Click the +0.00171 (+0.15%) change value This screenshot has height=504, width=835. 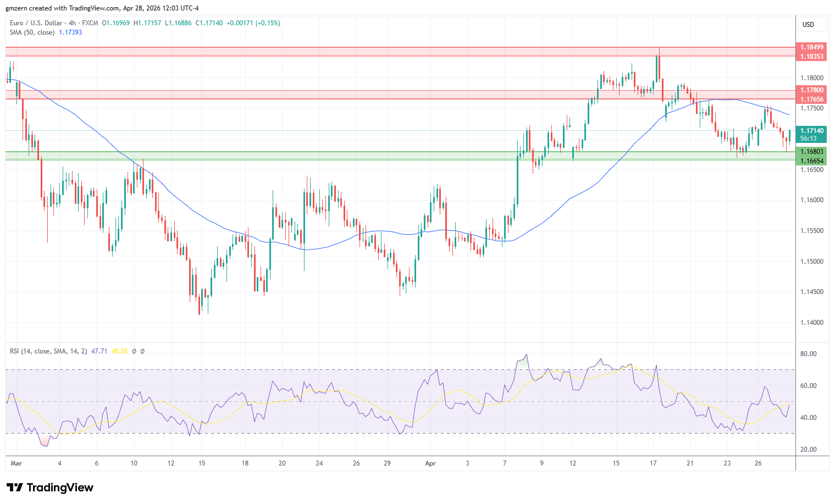click(253, 23)
